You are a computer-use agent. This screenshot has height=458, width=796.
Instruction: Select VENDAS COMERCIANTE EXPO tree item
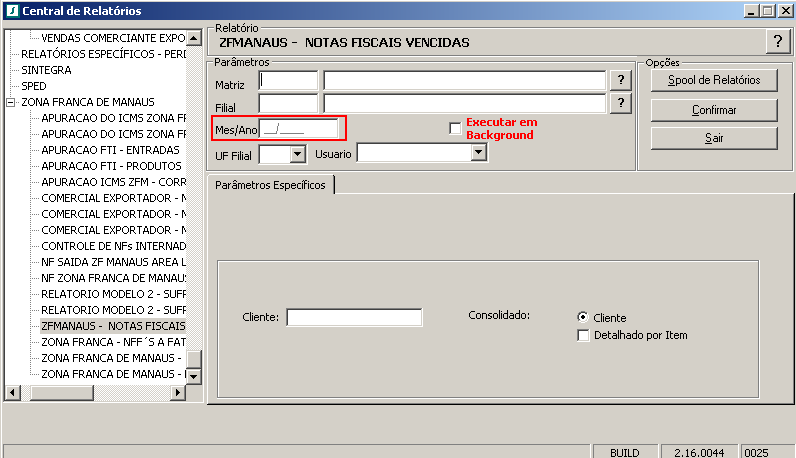[113, 38]
